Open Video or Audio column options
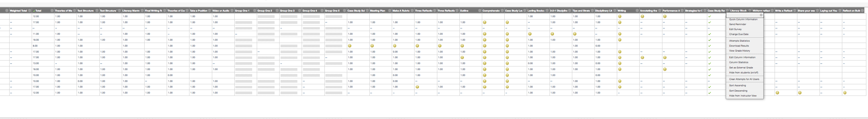Screen dimensions: 868x119 (x=232, y=11)
